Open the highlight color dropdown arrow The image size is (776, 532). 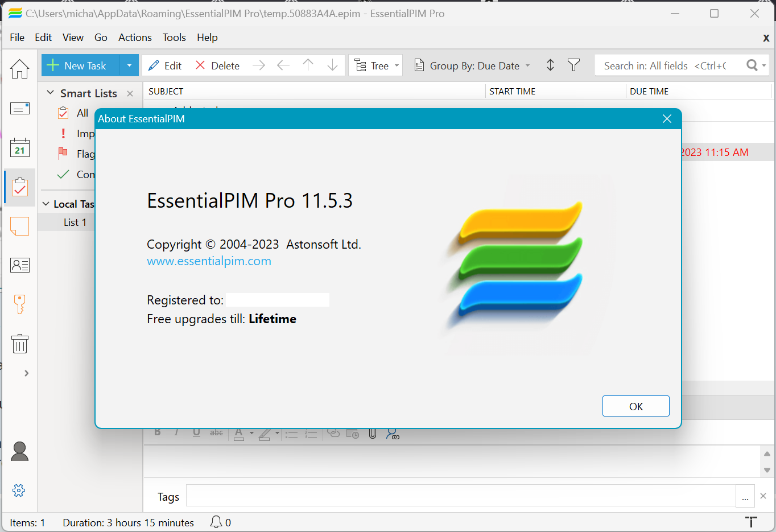(x=277, y=434)
